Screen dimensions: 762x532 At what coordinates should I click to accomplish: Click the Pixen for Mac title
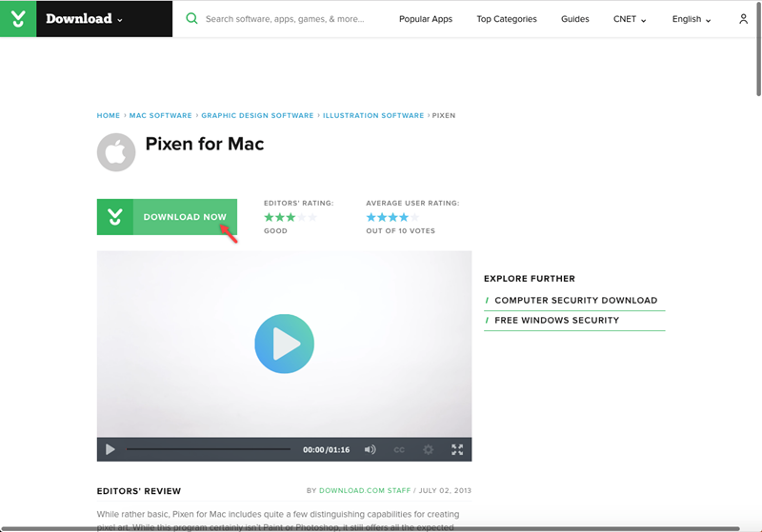[205, 144]
